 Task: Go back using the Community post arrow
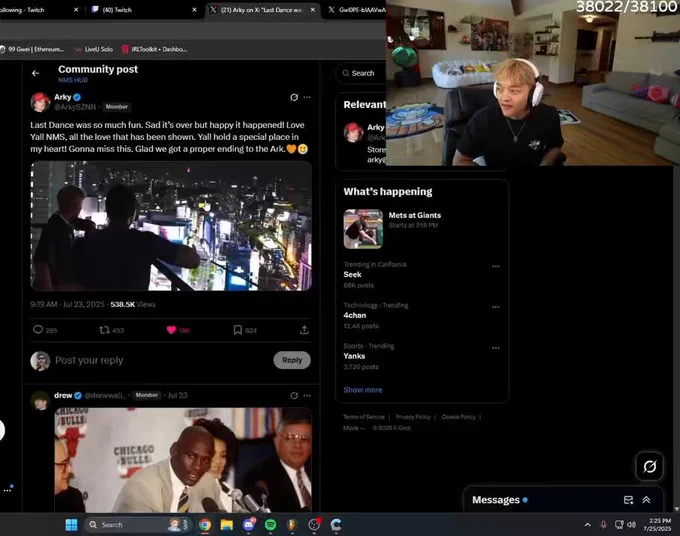click(36, 73)
